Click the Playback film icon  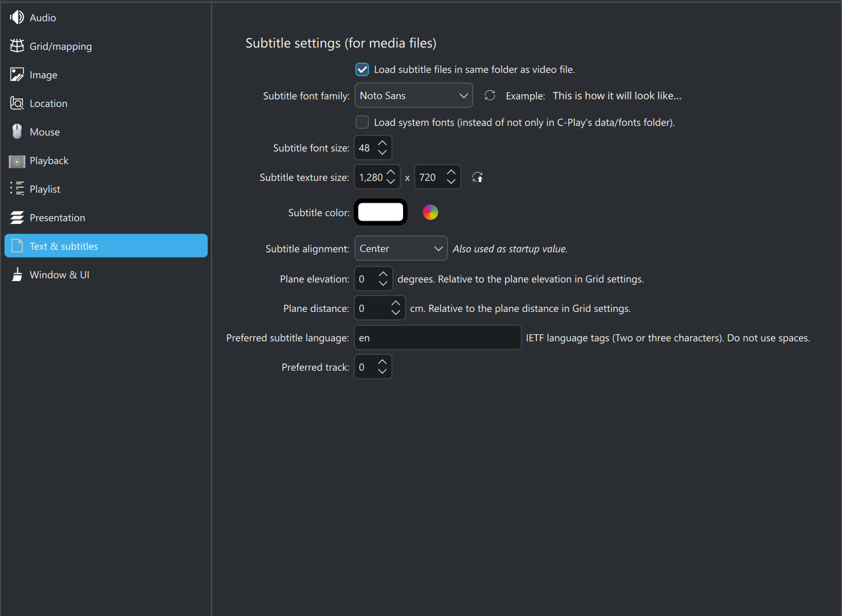click(x=17, y=161)
